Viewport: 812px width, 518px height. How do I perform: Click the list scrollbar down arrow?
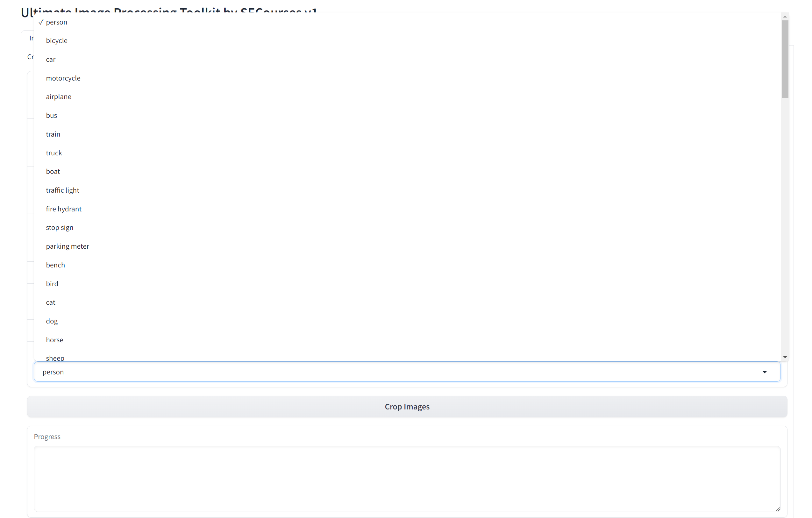(x=785, y=357)
